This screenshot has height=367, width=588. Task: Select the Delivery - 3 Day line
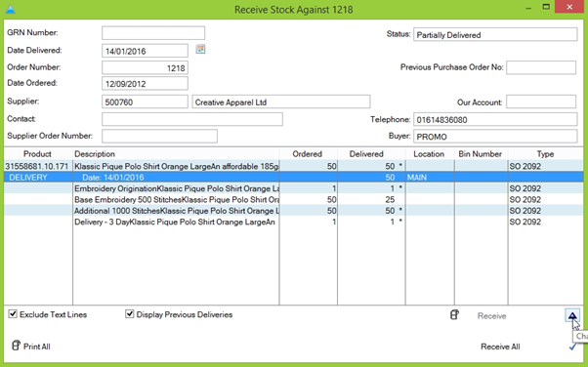175,222
